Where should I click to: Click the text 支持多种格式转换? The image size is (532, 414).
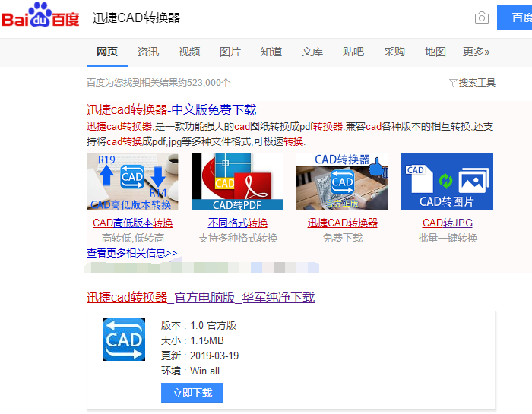[x=237, y=238]
